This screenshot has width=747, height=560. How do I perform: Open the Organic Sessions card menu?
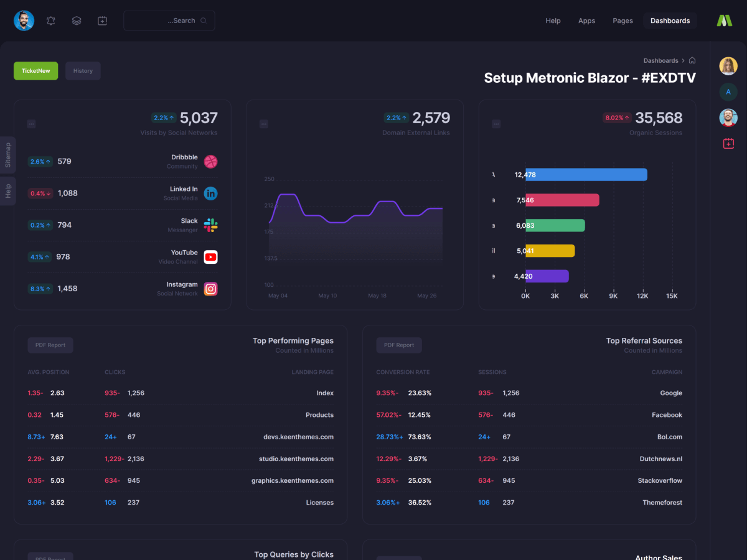[496, 124]
